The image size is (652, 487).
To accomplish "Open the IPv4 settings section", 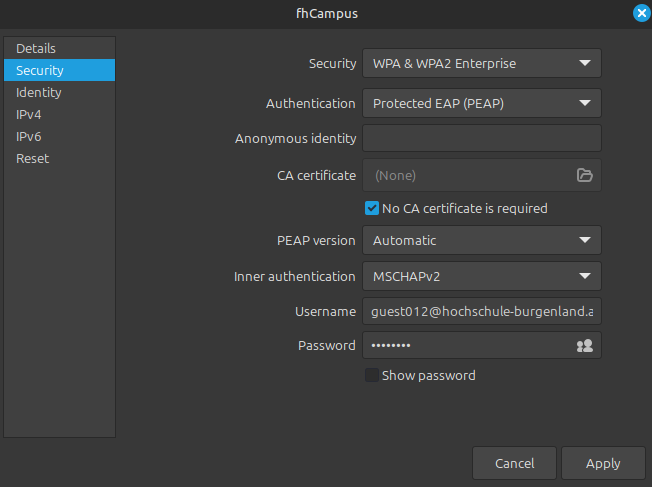I will (x=59, y=114).
